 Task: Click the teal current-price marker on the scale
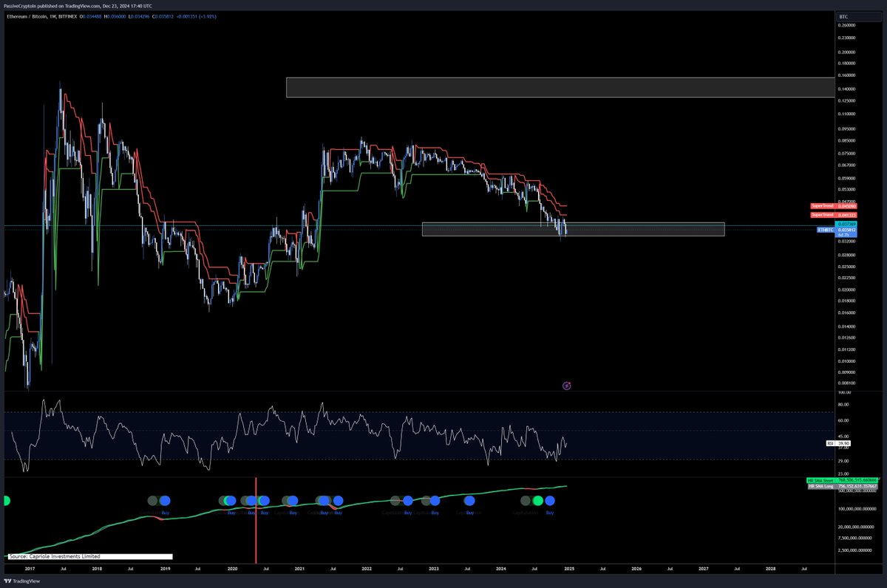pos(846,225)
